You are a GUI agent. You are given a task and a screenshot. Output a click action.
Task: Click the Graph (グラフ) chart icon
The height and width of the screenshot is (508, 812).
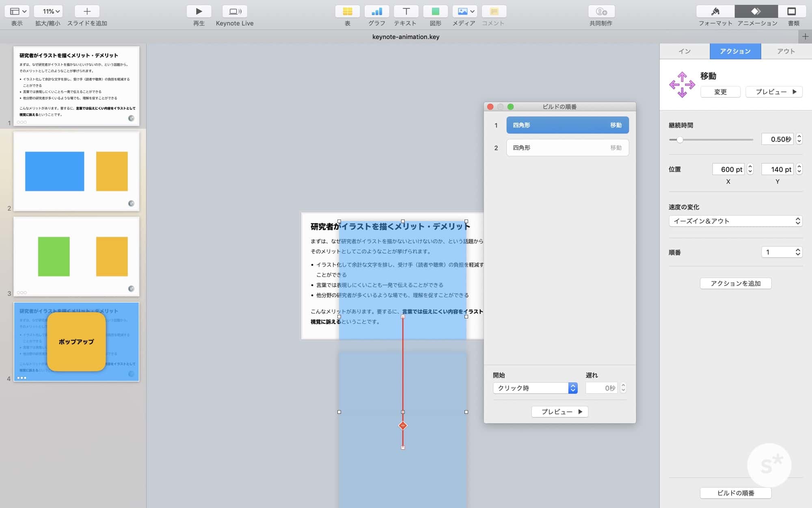(376, 11)
